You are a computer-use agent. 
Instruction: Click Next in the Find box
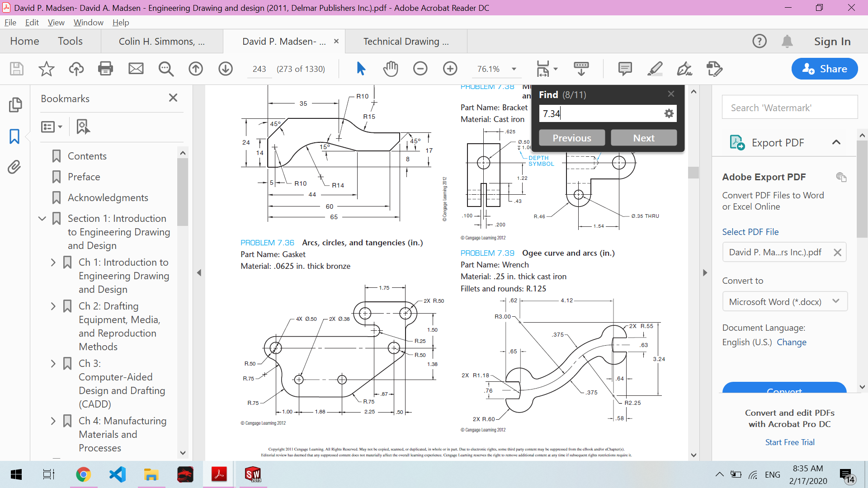643,138
